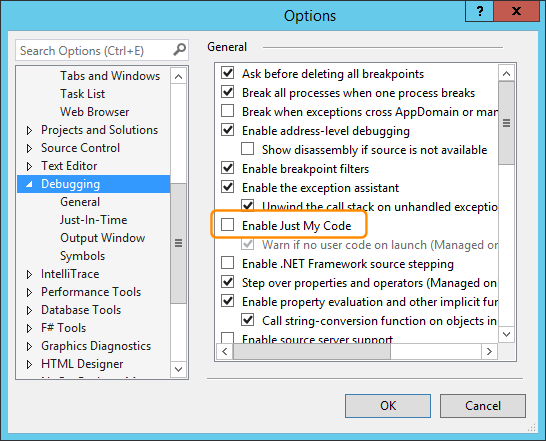The height and width of the screenshot is (441, 546).
Task: Expand the Projects and Solutions node
Action: tap(29, 130)
